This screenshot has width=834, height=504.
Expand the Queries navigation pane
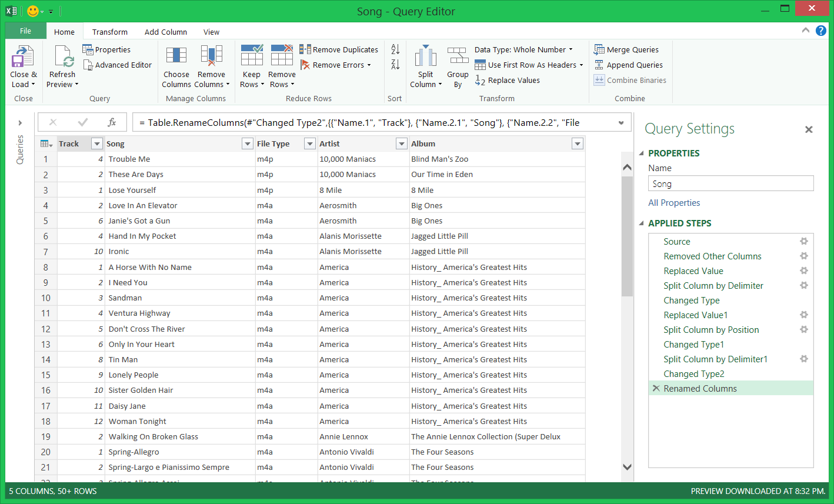20,123
